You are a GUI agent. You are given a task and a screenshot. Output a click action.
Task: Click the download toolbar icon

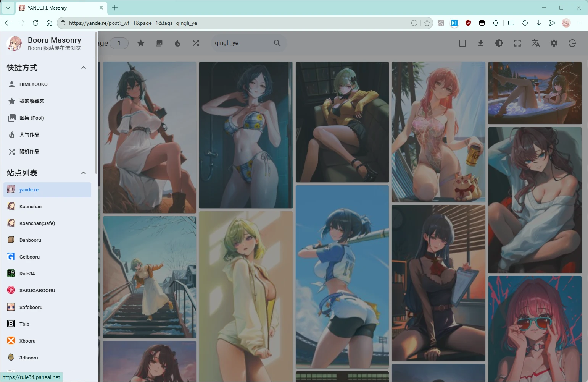point(481,43)
